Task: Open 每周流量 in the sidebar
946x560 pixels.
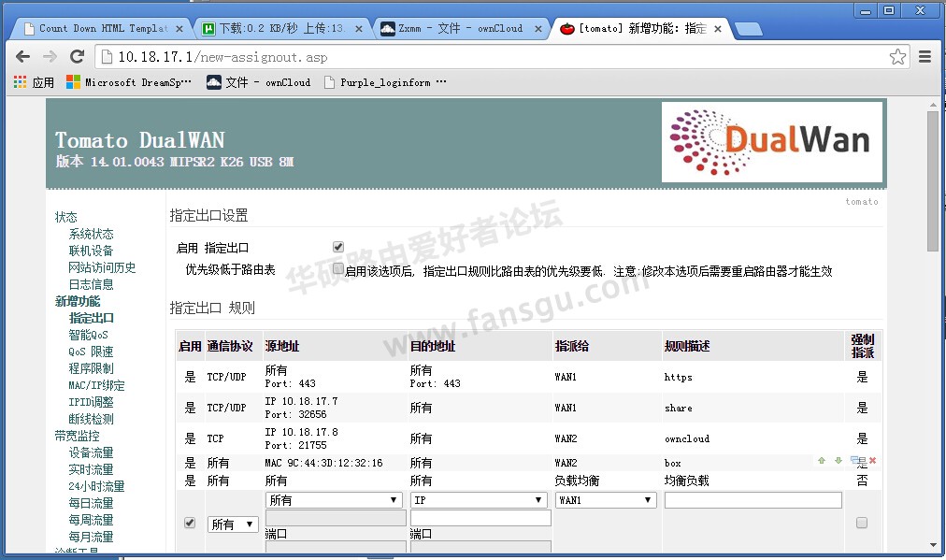Action: click(91, 520)
